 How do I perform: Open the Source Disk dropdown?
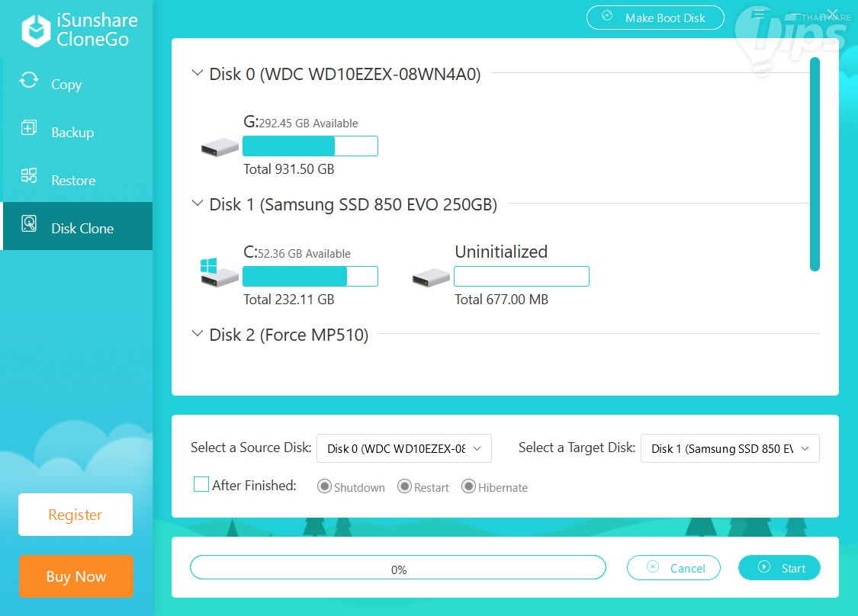point(403,448)
